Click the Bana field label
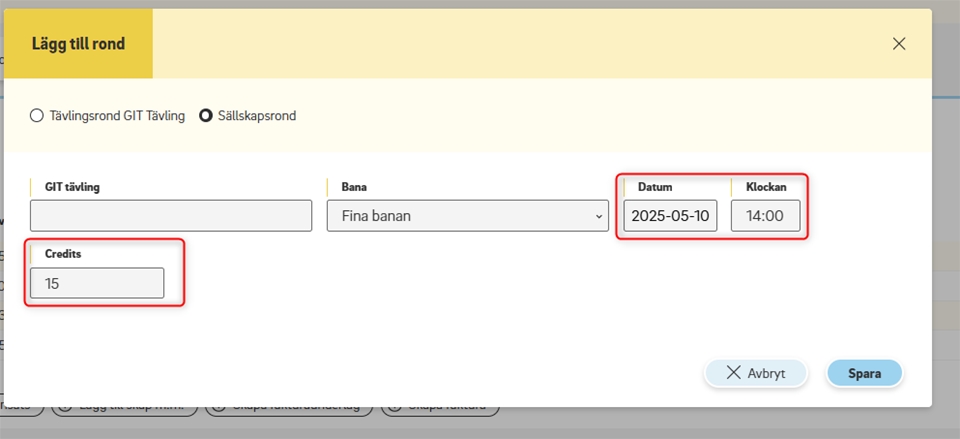The image size is (960, 439). 354,187
